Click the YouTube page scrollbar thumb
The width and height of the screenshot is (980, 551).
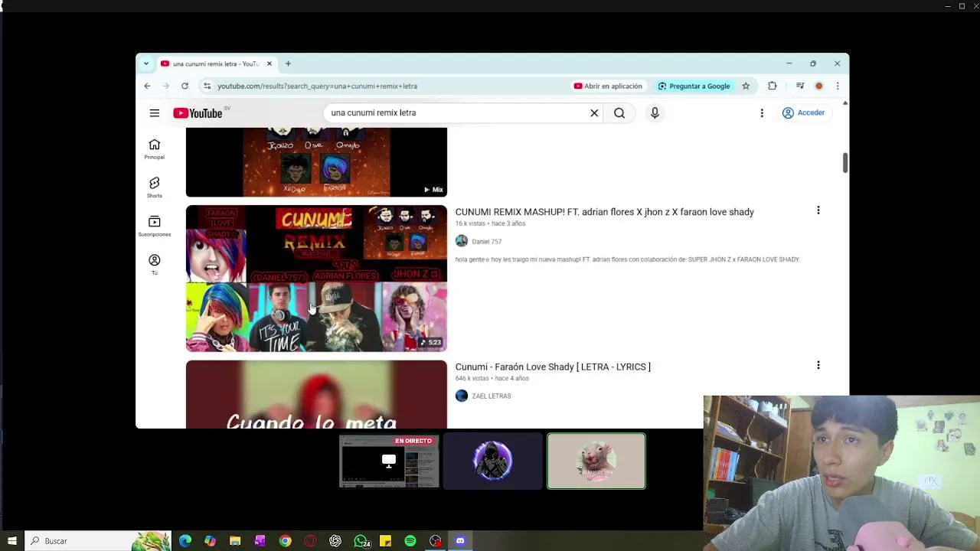[x=845, y=162]
